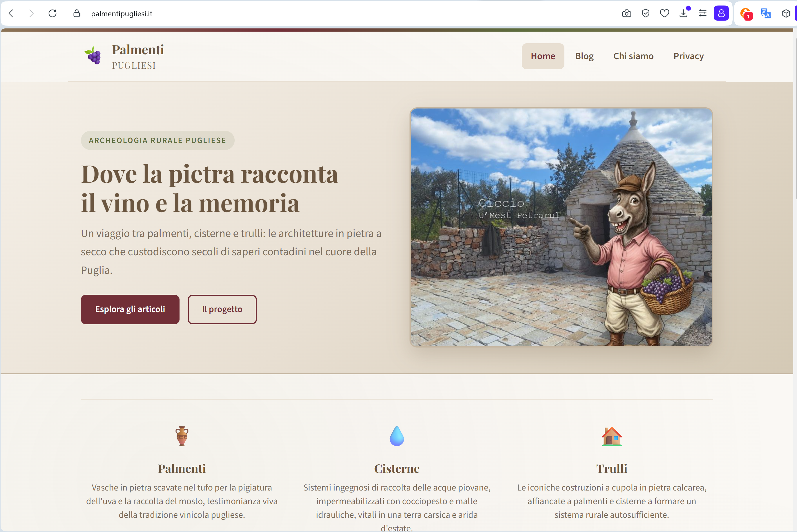Open the translate extension icon

click(766, 14)
